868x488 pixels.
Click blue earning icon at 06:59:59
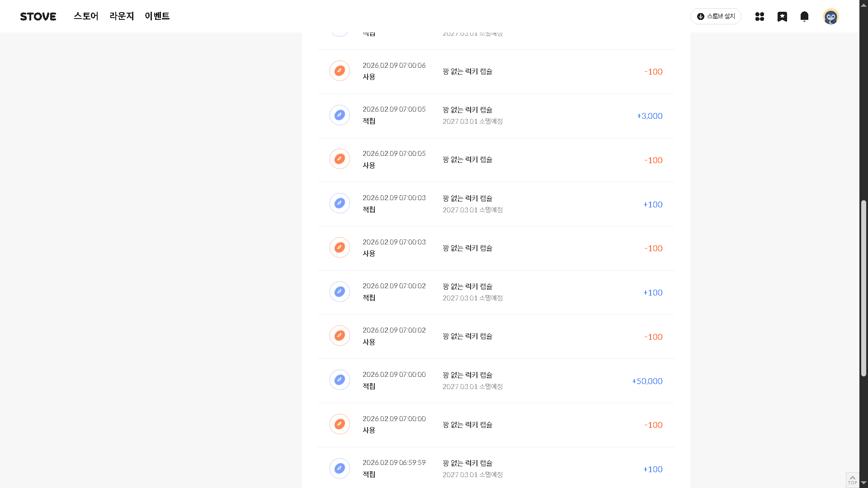tap(340, 469)
